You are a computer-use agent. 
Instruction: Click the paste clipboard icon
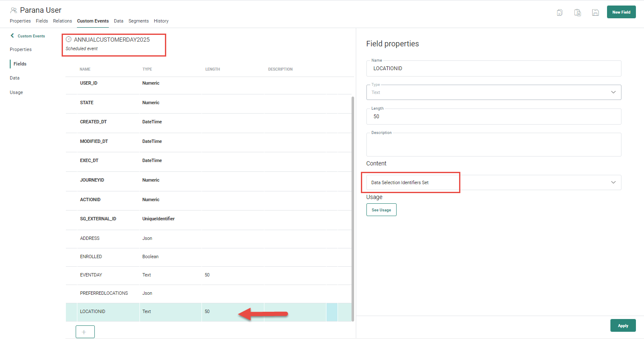click(x=577, y=12)
